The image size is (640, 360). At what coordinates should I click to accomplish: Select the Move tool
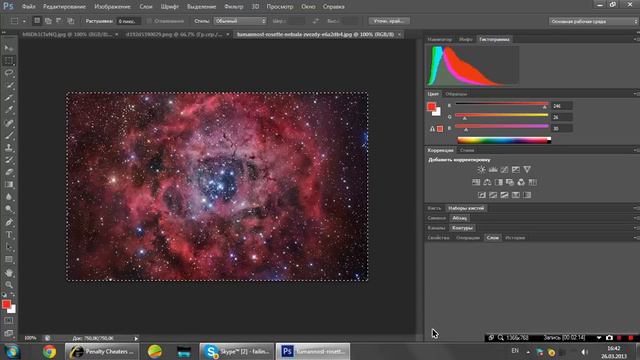[x=9, y=48]
